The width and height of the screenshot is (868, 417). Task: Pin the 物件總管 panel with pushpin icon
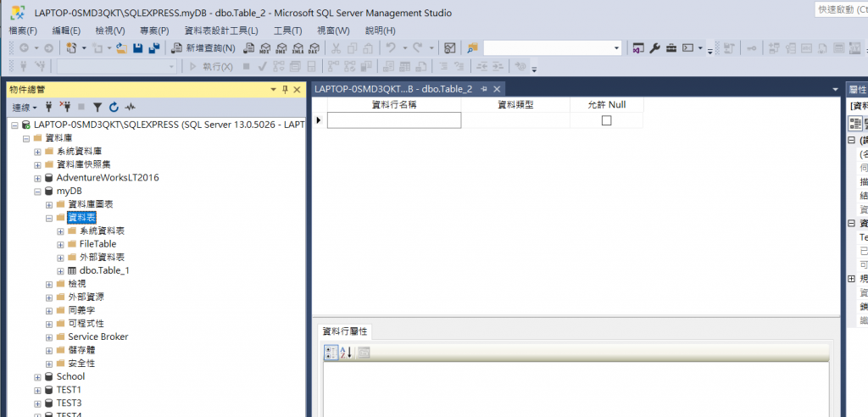pos(286,90)
